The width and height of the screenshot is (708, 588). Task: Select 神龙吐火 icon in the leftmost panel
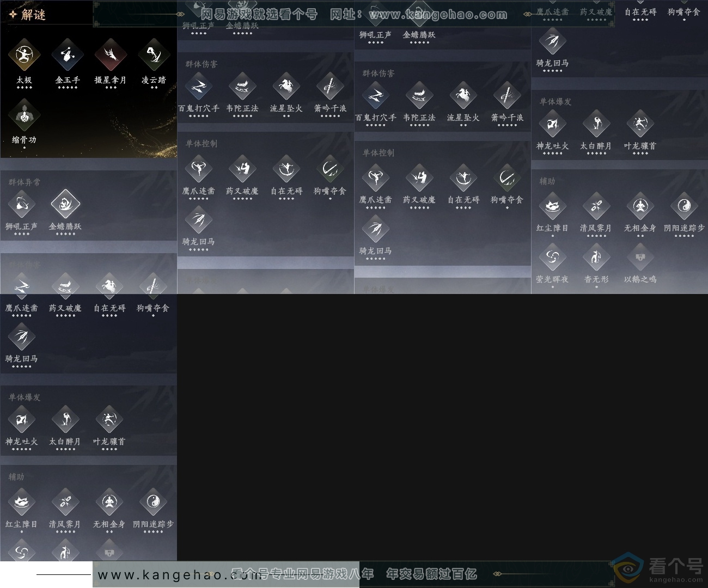coord(22,419)
